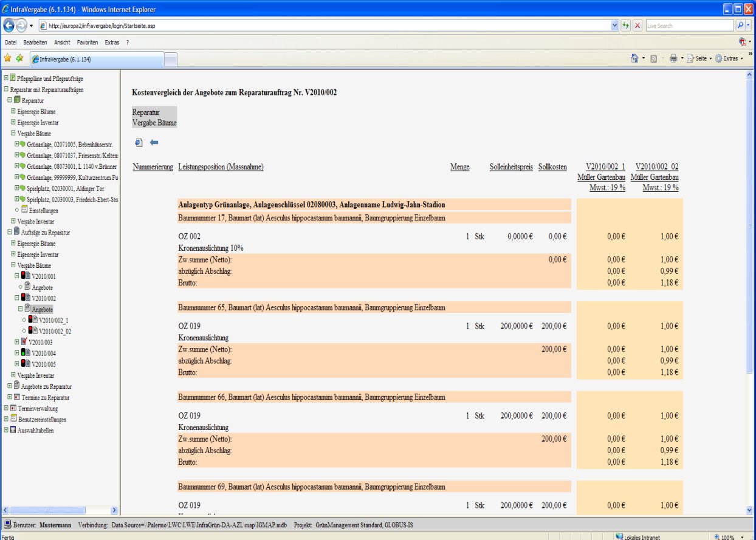This screenshot has width=756, height=540.
Task: Select the V2010/002_02 offer in tree
Action: (x=55, y=331)
